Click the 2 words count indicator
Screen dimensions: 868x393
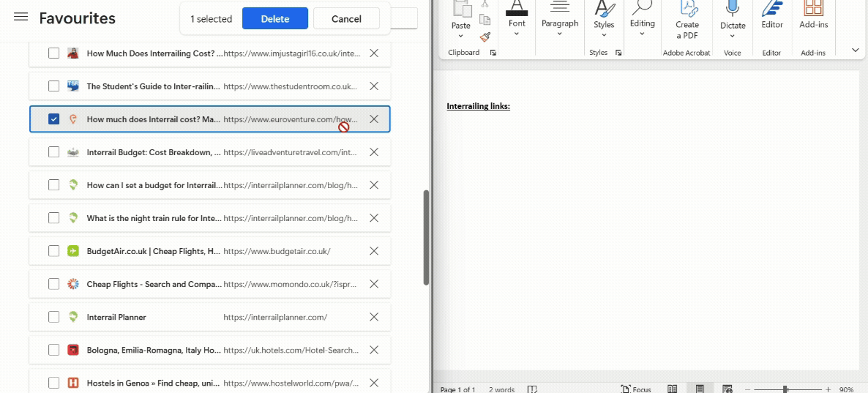[501, 389]
